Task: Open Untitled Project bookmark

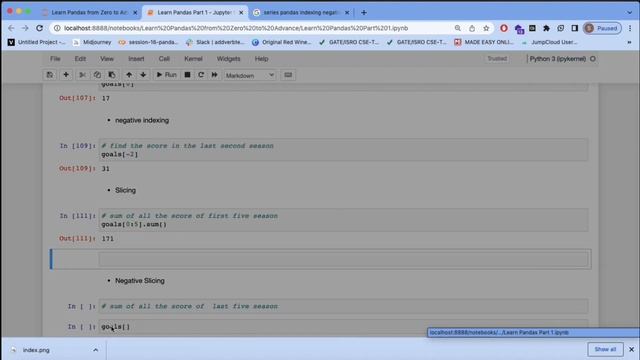Action: (x=37, y=42)
